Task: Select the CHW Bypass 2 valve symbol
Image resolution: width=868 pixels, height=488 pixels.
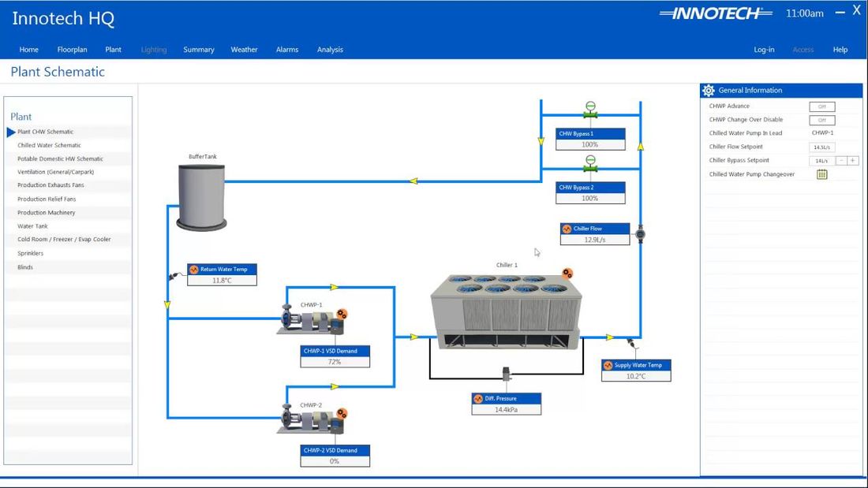Action: click(590, 163)
